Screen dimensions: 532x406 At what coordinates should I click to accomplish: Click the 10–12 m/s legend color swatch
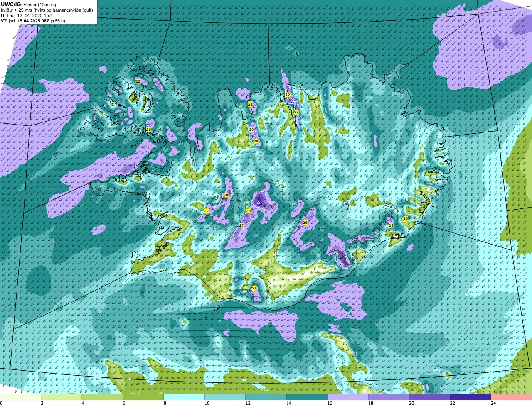pos(225,397)
